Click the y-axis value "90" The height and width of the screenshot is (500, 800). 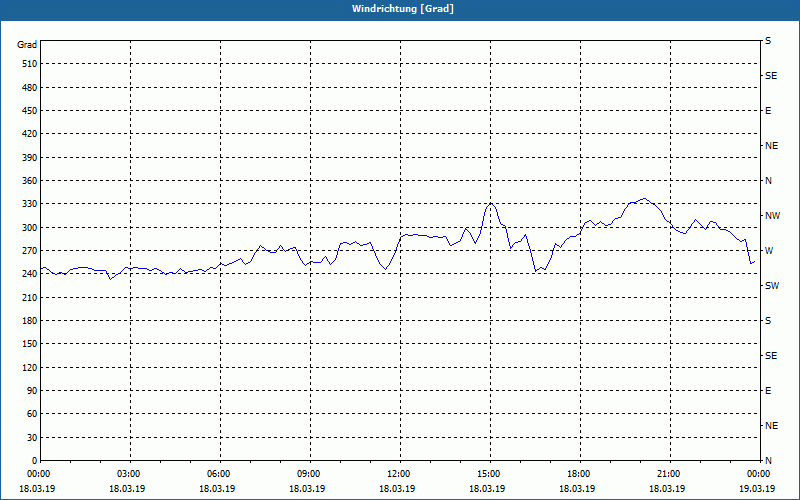[32, 391]
